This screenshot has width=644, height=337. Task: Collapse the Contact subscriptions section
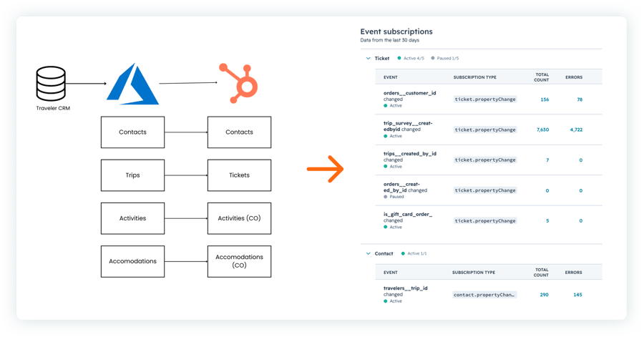[368, 254]
